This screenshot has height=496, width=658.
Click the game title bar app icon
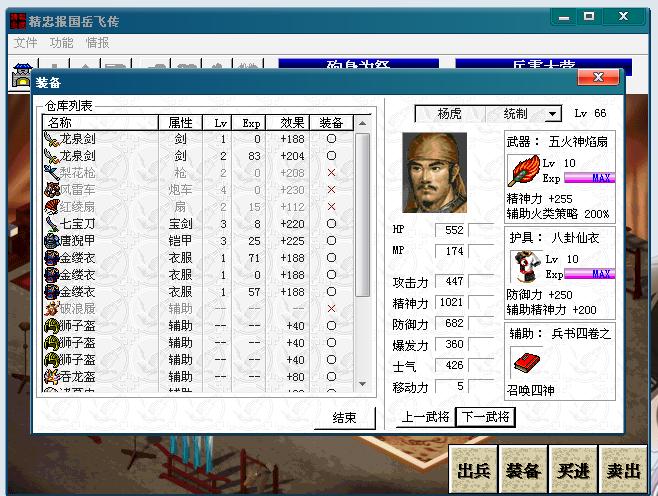[x=18, y=21]
